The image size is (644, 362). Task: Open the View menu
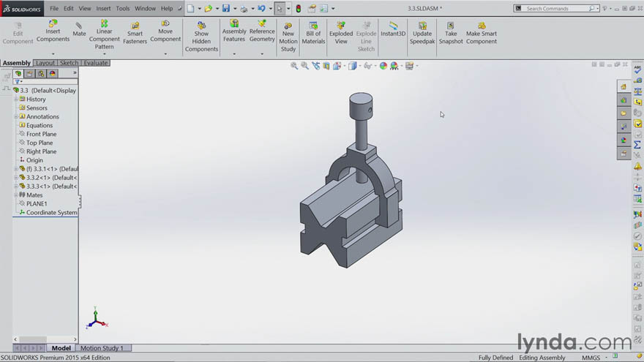tap(85, 8)
